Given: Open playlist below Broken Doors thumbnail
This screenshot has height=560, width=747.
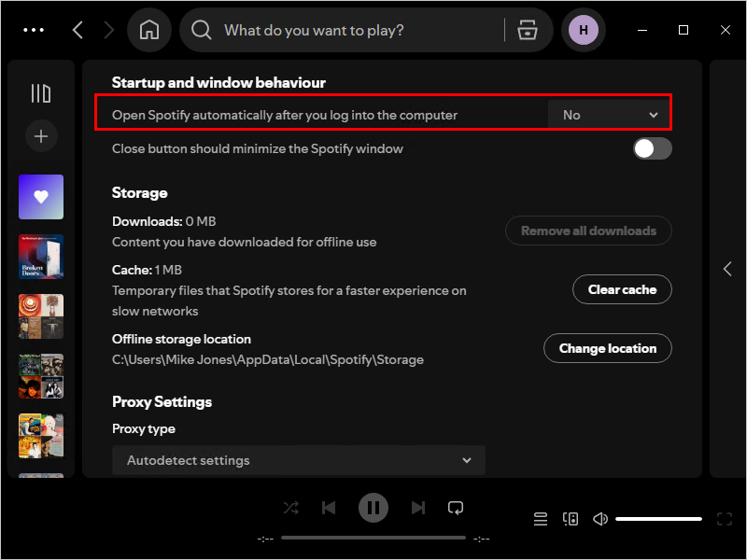Looking at the screenshot, I should [x=41, y=316].
